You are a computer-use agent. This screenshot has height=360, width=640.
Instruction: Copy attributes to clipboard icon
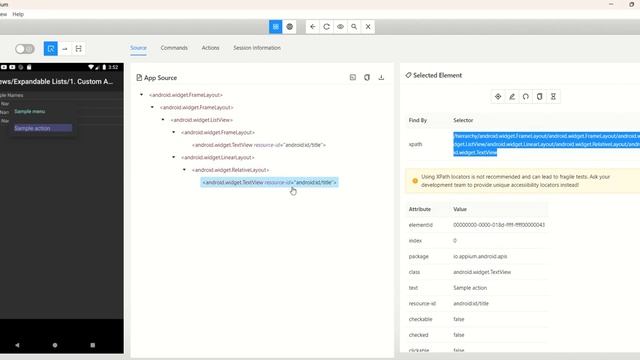(x=540, y=97)
